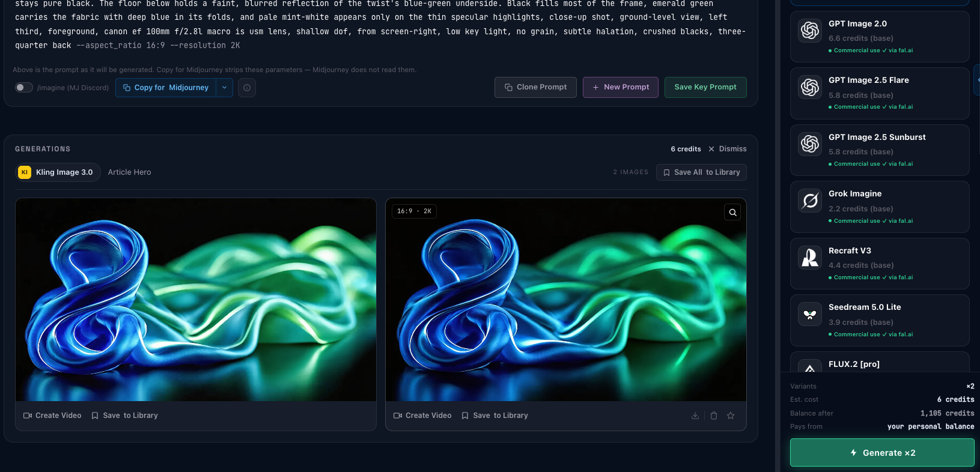Delete the second image with the trash icon
The image size is (980, 472).
coord(714,416)
